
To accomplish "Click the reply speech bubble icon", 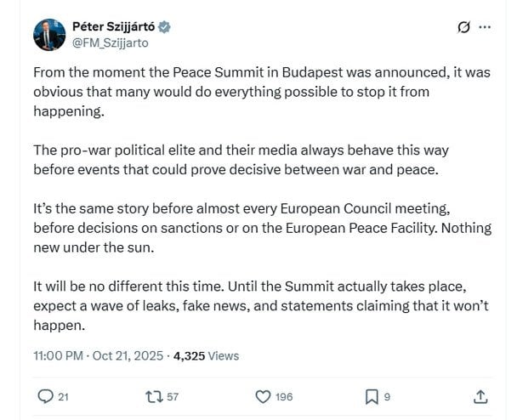I will 47,395.
